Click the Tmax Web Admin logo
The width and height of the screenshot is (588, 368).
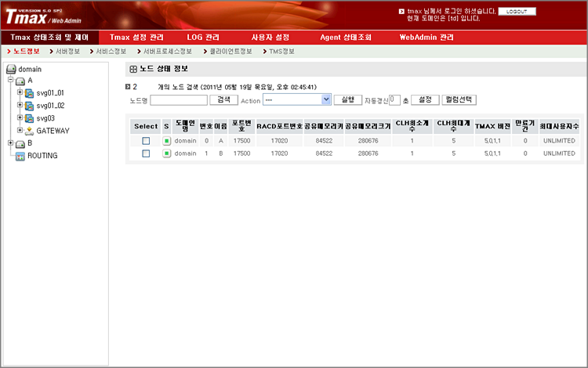point(43,16)
